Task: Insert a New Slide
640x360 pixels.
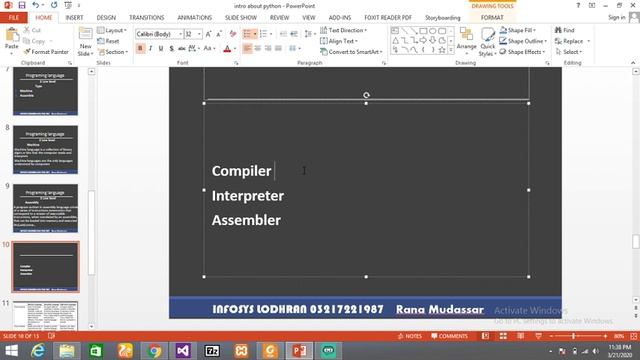Action: coord(85,42)
